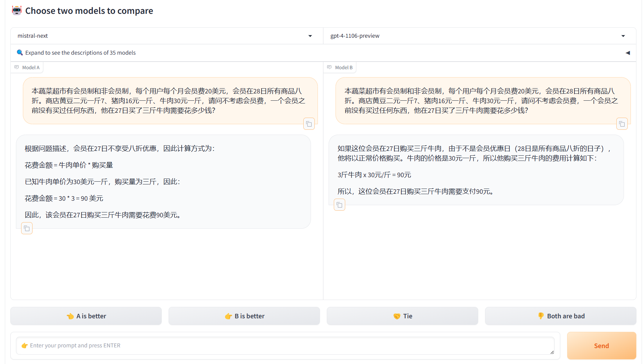Image resolution: width=643 pixels, height=364 pixels.
Task: Focus the prompt input text box
Action: [x=284, y=345]
